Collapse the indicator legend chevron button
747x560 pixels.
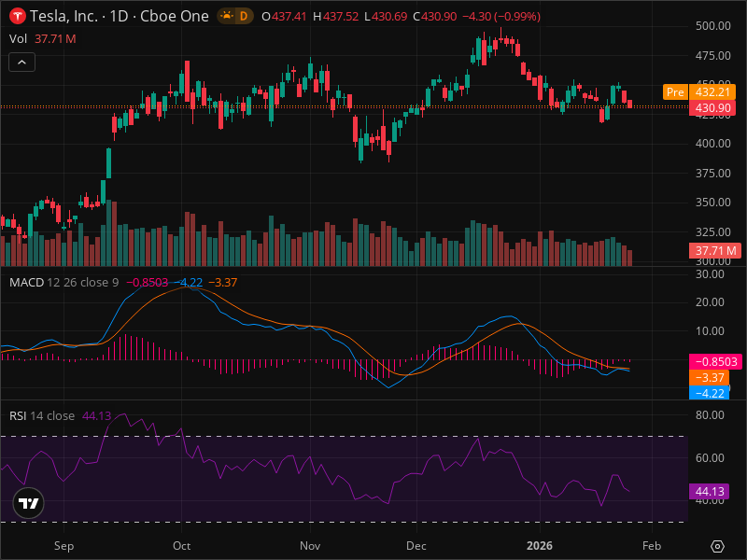21,62
